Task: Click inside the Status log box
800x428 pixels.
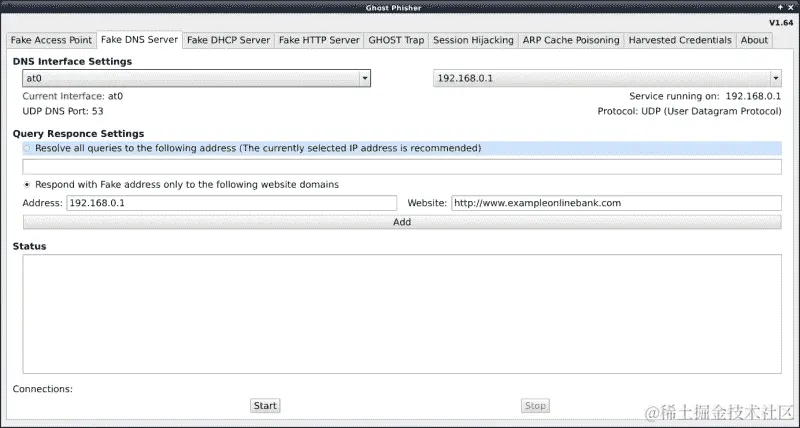Action: pos(402,314)
